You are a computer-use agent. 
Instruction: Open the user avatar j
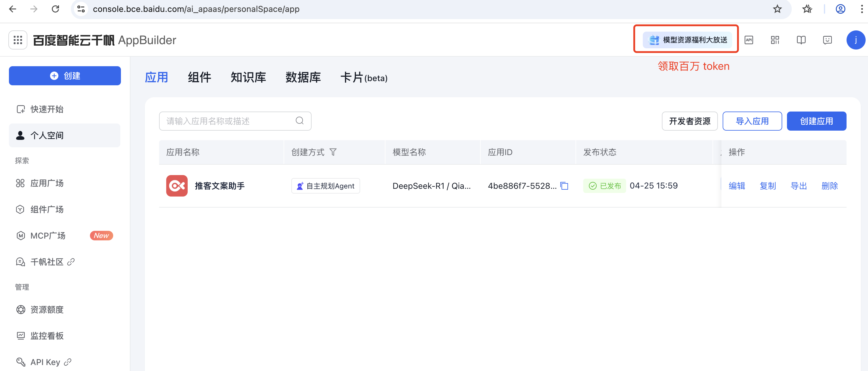coord(855,40)
